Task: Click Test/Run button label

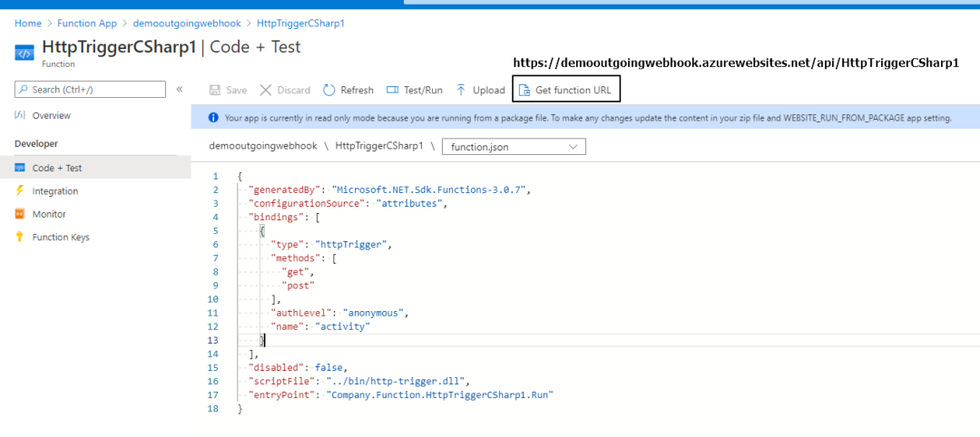Action: tap(423, 91)
